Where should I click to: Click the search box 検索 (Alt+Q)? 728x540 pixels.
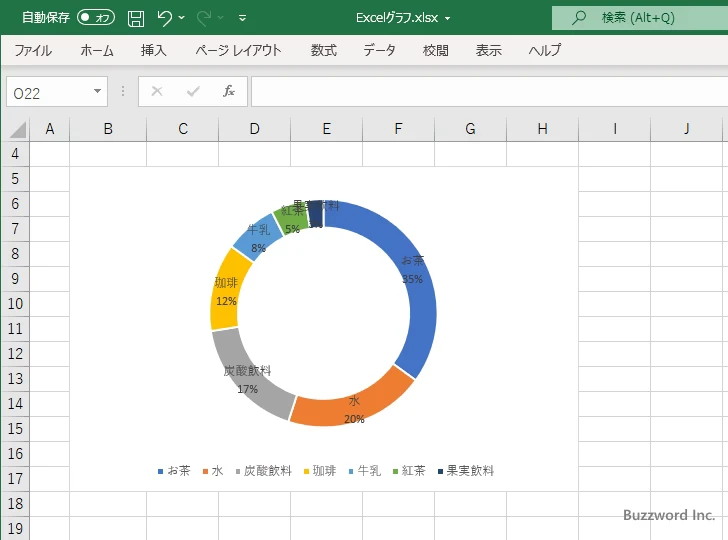(640, 18)
